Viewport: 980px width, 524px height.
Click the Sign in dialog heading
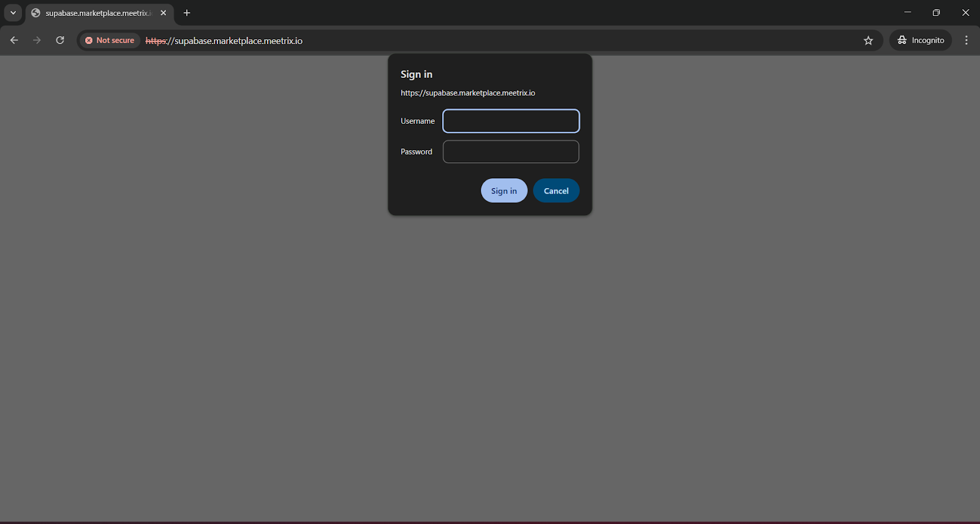417,74
